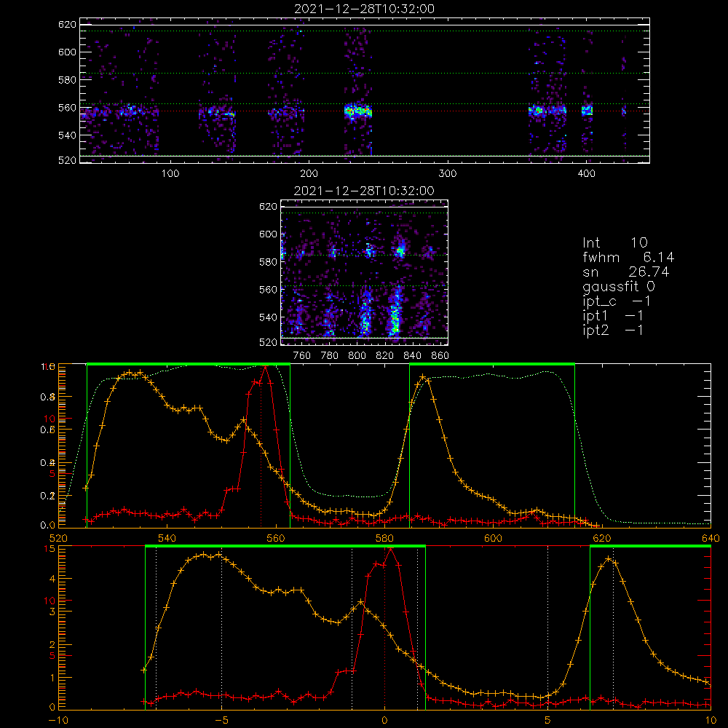The width and height of the screenshot is (728, 728).
Task: Click the 'ipt1 -1' parameter line
Action: click(x=613, y=316)
